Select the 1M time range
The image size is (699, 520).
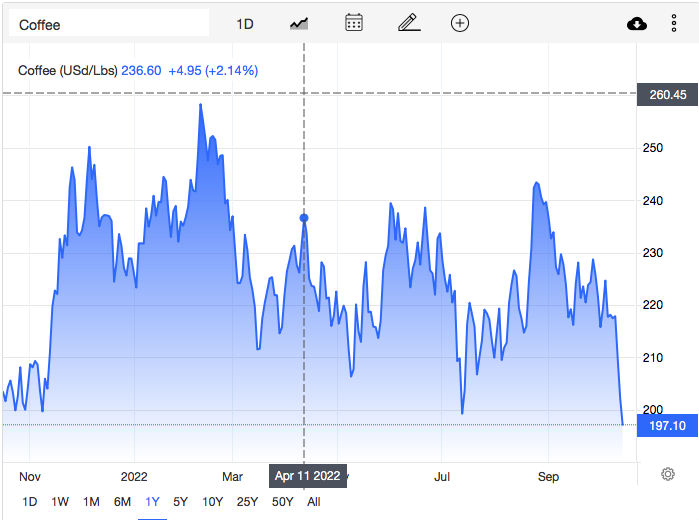tap(91, 502)
